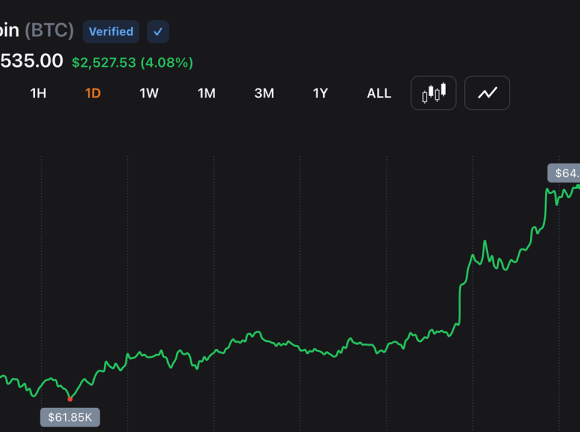
Task: Click the partially visible coin name heading
Action: pyautogui.click(x=9, y=30)
